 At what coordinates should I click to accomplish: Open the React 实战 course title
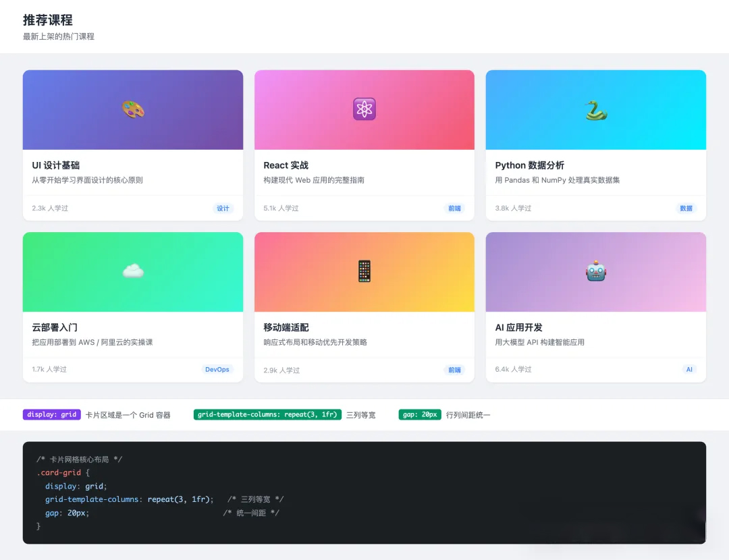click(x=286, y=165)
